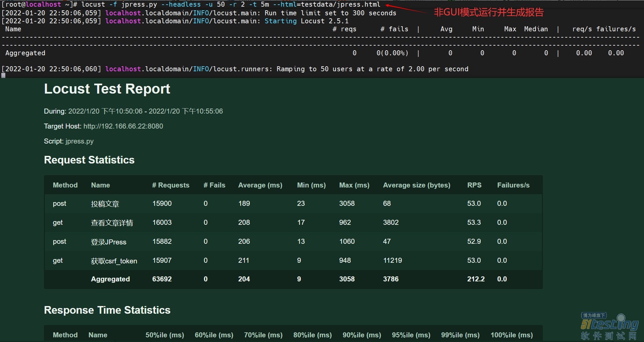
Task: Click the terminal req/s column header
Action: 582,29
